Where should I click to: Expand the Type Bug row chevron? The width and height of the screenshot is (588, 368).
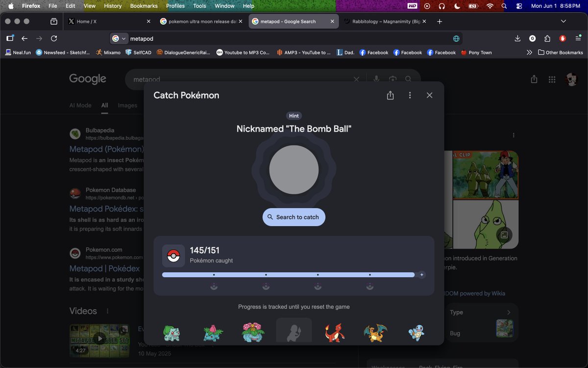pyautogui.click(x=509, y=313)
